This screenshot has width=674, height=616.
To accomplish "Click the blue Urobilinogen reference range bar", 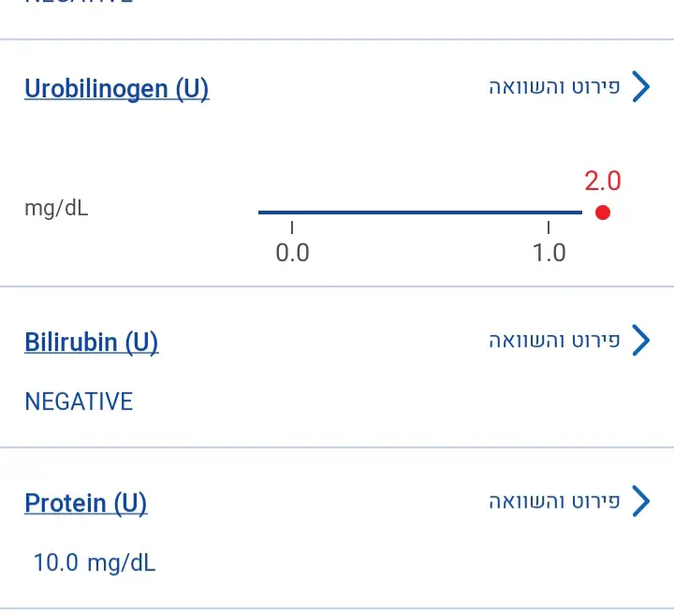I will (419, 213).
